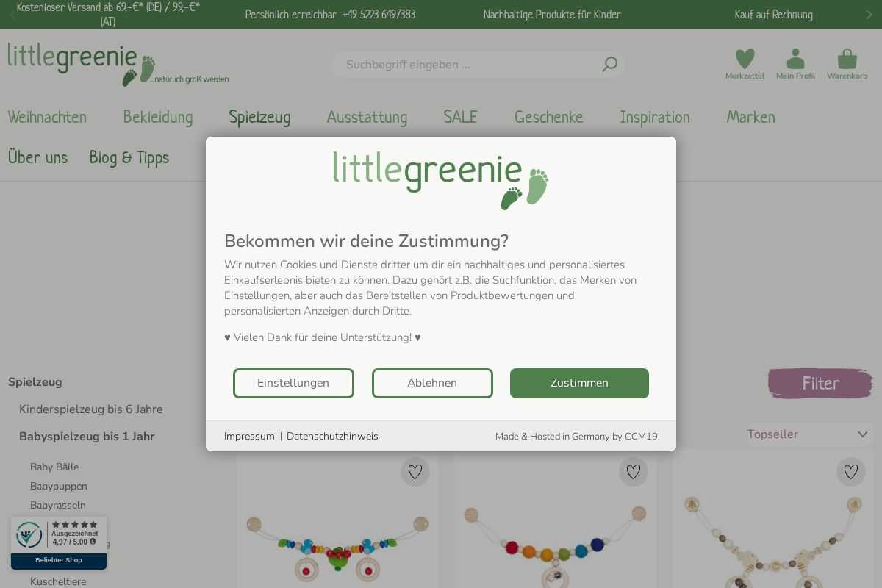Click the littlegreenie header logo
This screenshot has height=588, width=882.
[118, 64]
